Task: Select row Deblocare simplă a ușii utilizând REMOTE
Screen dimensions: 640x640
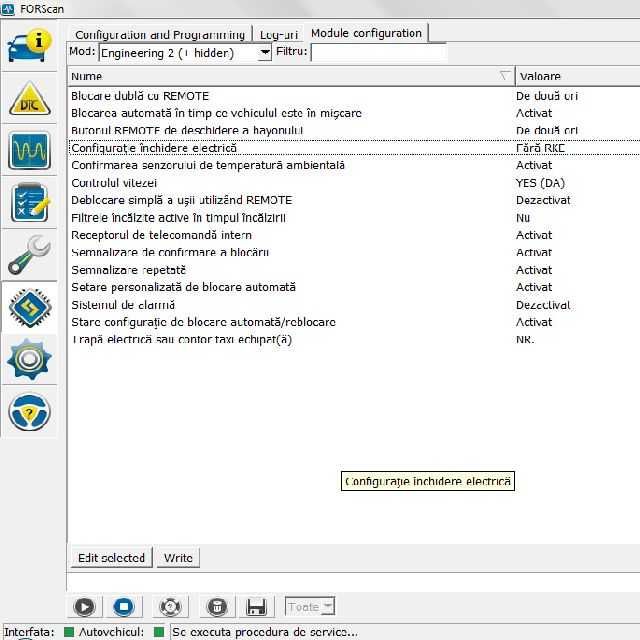Action: [354, 200]
